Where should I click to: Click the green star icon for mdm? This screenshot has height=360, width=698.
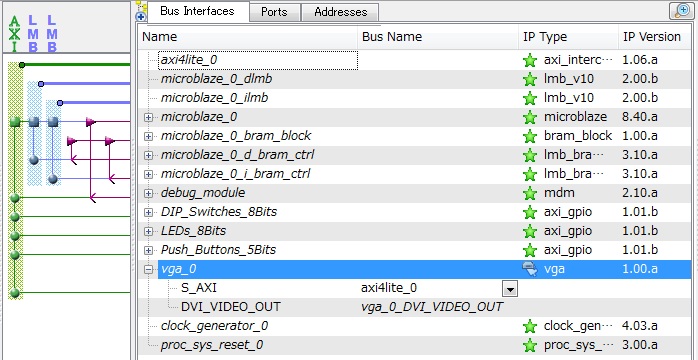coord(530,193)
